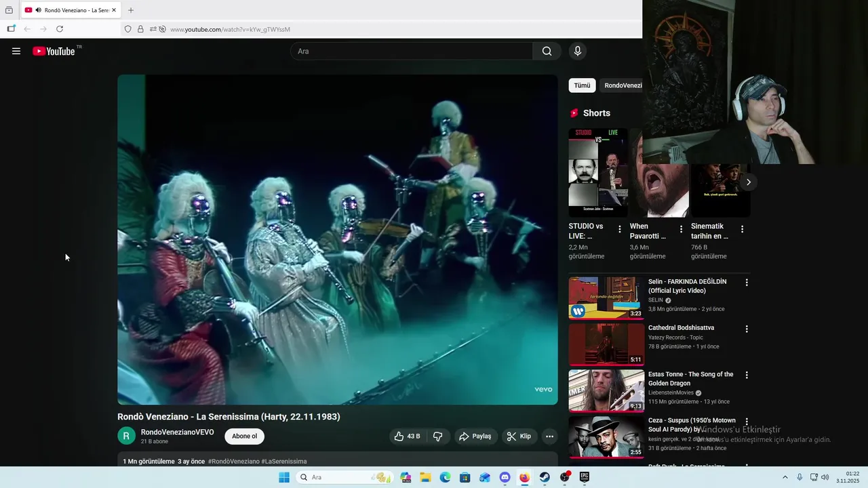This screenshot has height=488, width=868.
Task: Open Cathedral Bodhisattva video thumbnail
Action: (x=606, y=344)
